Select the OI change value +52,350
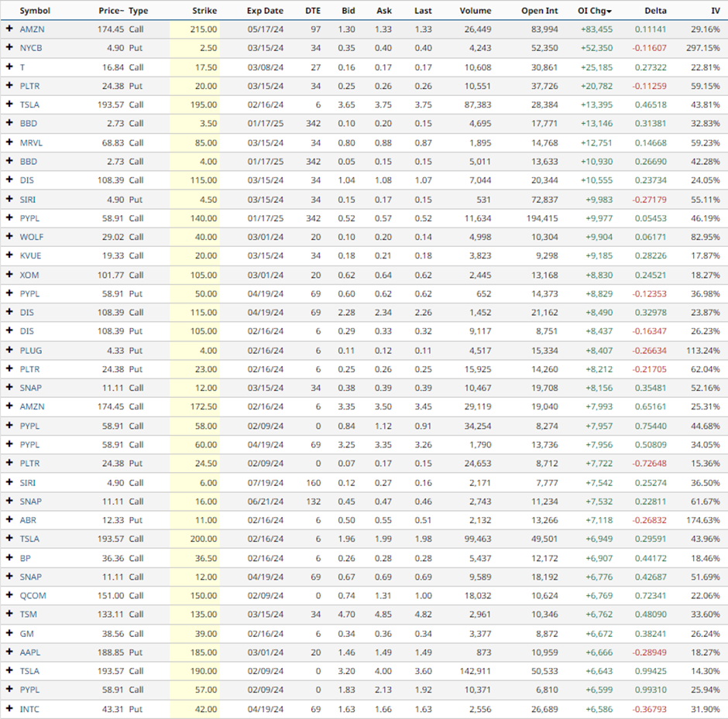Screen dimensions: 728x719 click(596, 48)
